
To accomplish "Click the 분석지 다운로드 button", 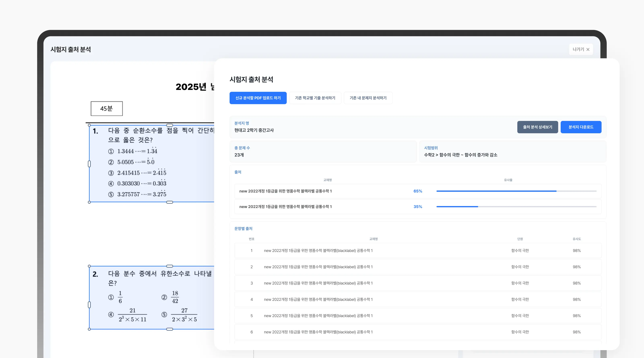I will click(x=581, y=127).
